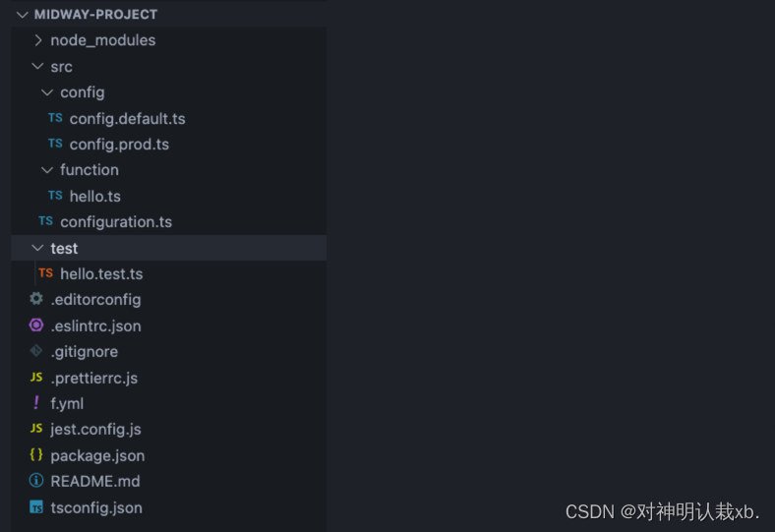This screenshot has width=775, height=532.
Task: Click the info icon beside README.md
Action: click(x=36, y=481)
